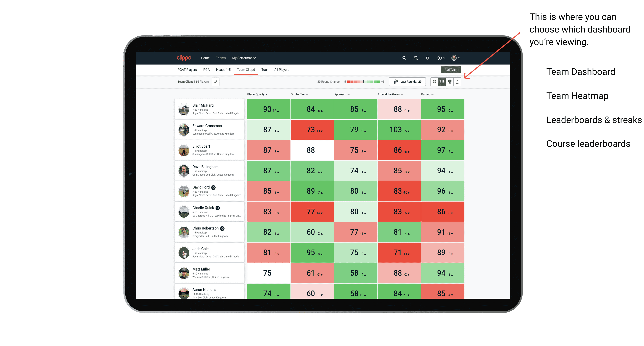
Task: Expand the Approach column filter arrow
Action: tap(349, 95)
